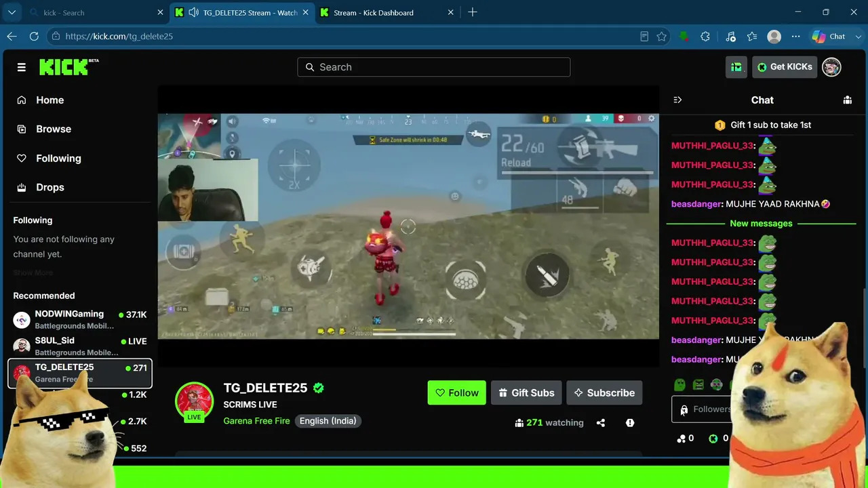Open the tab search dropdown arrow
Image resolution: width=868 pixels, height=488 pixels.
12,12
